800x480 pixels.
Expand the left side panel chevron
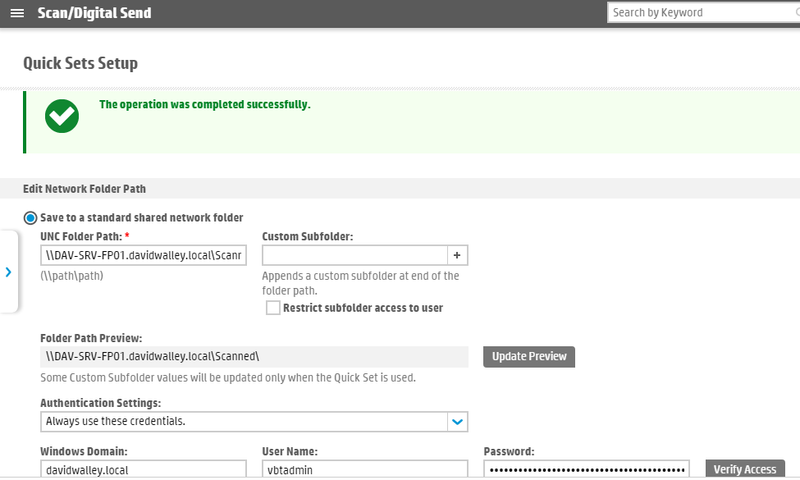(x=8, y=272)
